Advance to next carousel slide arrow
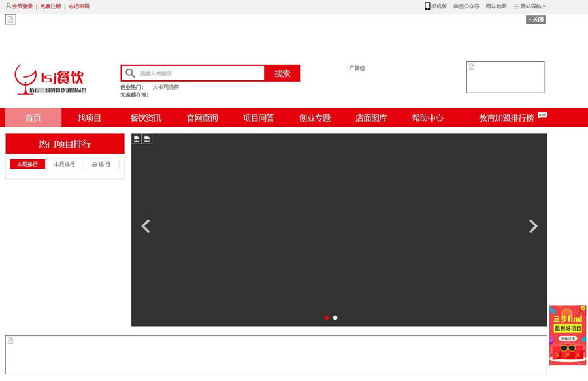588x381 pixels. [533, 226]
